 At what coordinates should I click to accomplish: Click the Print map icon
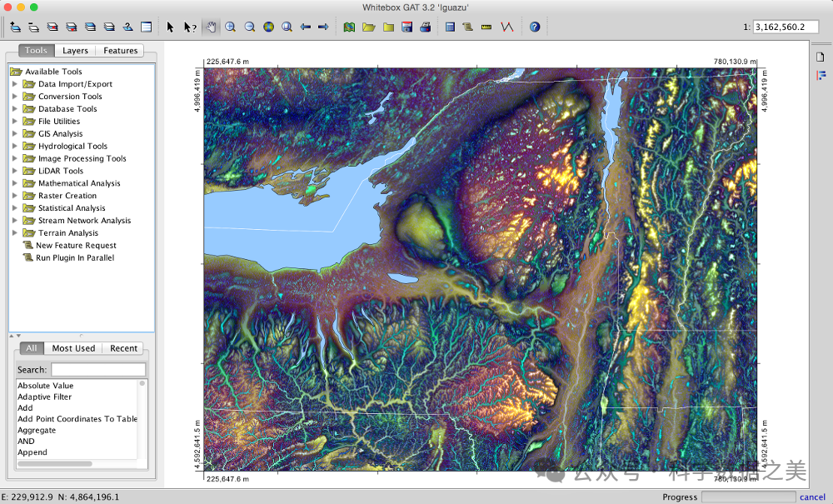426,27
